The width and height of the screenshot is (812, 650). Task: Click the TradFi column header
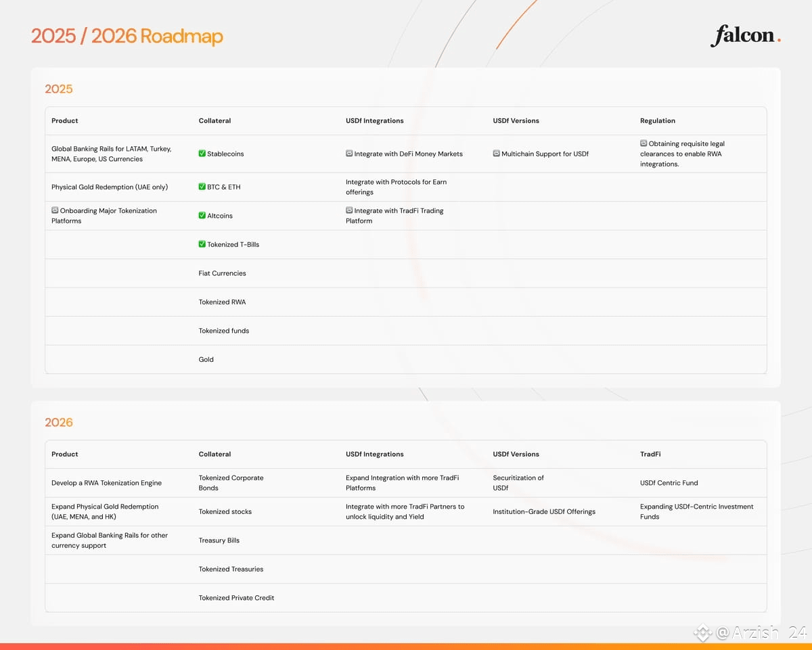click(650, 454)
